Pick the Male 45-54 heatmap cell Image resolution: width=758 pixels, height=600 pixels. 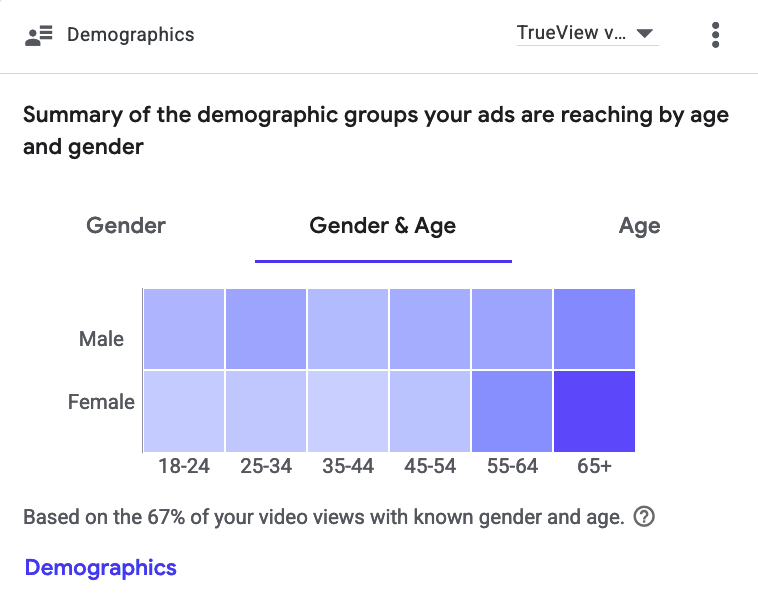pyautogui.click(x=430, y=329)
